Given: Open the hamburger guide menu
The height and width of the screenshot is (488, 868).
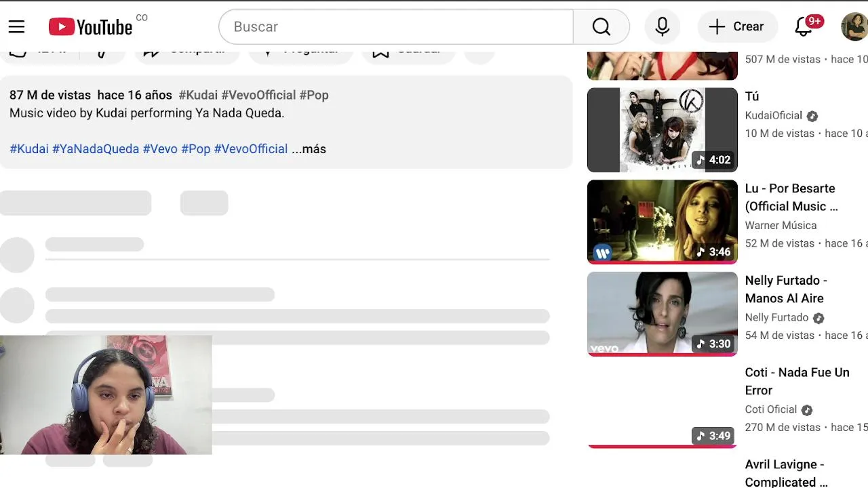Looking at the screenshot, I should (x=16, y=26).
